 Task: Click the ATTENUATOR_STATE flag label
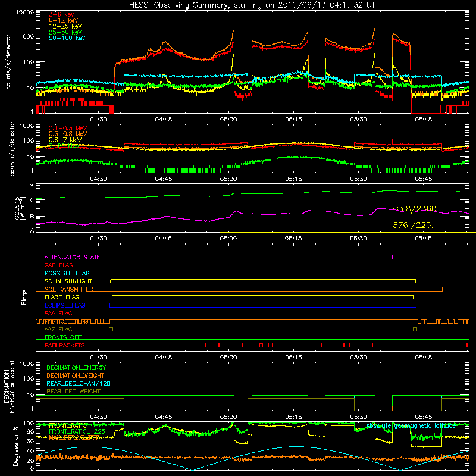[x=72, y=257]
